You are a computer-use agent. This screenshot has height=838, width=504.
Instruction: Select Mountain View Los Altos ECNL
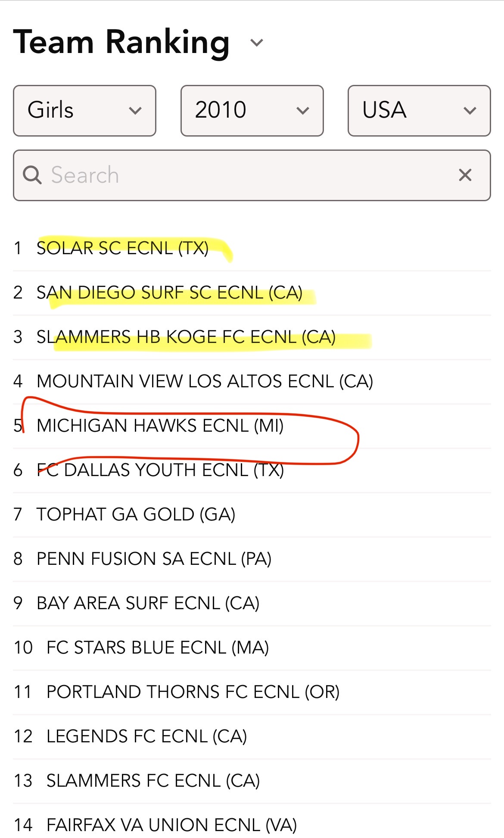(x=205, y=381)
